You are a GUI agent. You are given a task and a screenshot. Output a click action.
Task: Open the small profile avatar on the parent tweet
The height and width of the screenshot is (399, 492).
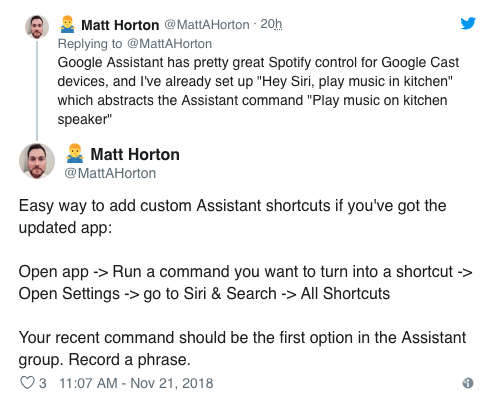point(37,27)
